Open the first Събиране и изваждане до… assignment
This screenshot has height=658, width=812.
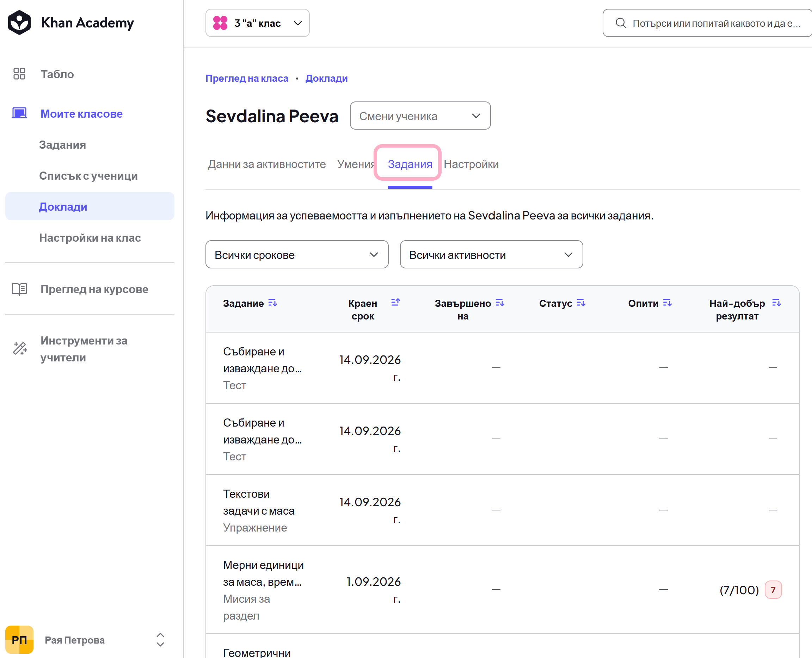click(263, 360)
